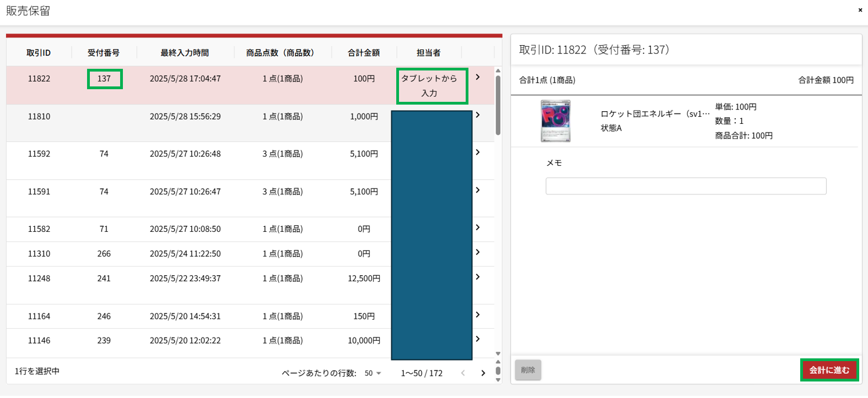The image size is (868, 398).
Task: Select the Rocket-dan Energy card thumbnail
Action: (x=555, y=121)
